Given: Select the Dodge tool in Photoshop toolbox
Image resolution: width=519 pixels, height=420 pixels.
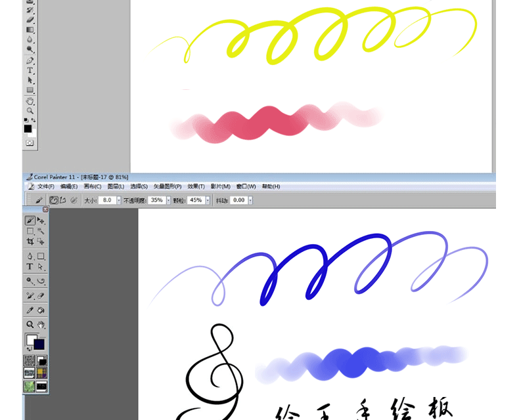Looking at the screenshot, I should click(30, 50).
